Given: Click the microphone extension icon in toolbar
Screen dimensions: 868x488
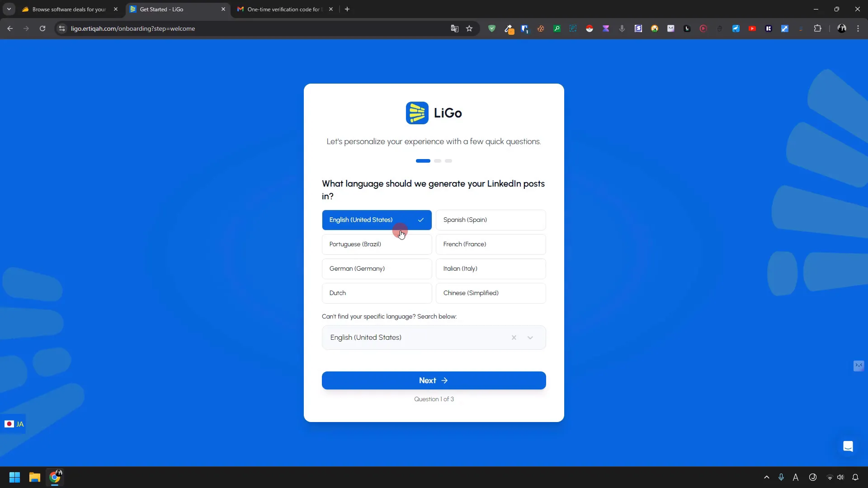Looking at the screenshot, I should (622, 28).
